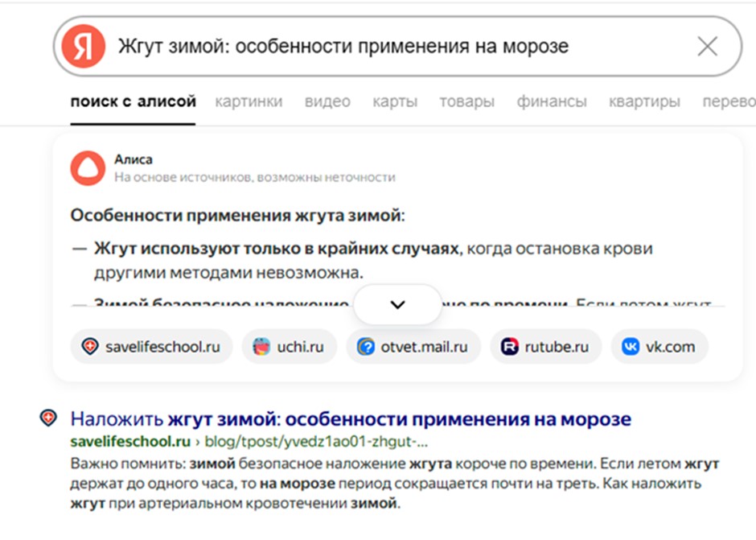Switch to the видео tab
Image resolution: width=756 pixels, height=540 pixels.
(x=327, y=101)
